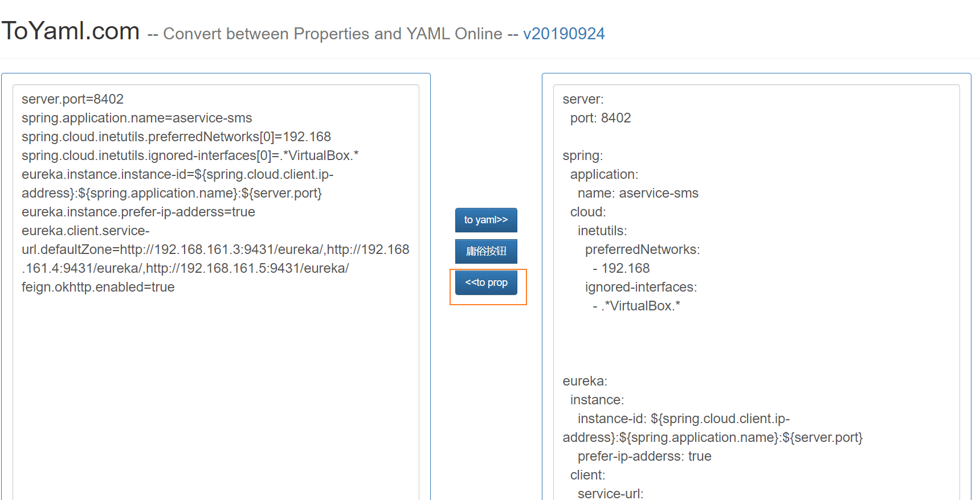Place cursor on '- .*VirtualBox.*' YAML entry
This screenshot has width=980, height=500.
point(636,306)
